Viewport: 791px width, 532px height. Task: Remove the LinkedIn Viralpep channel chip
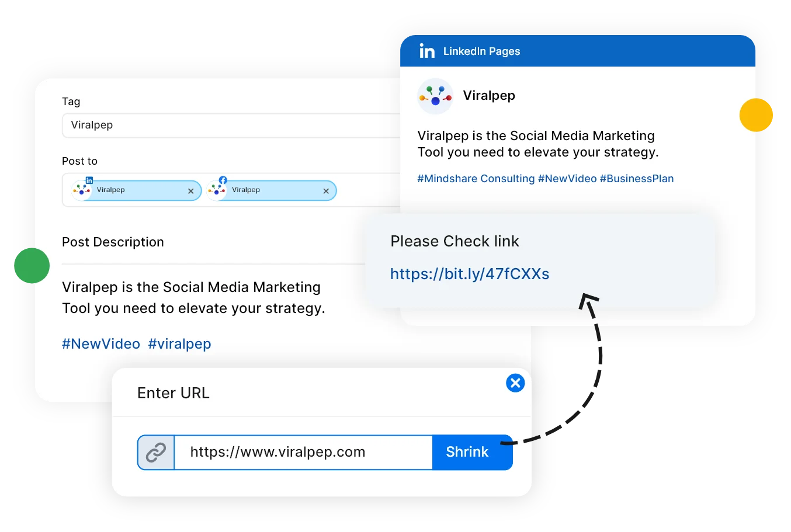click(x=190, y=191)
